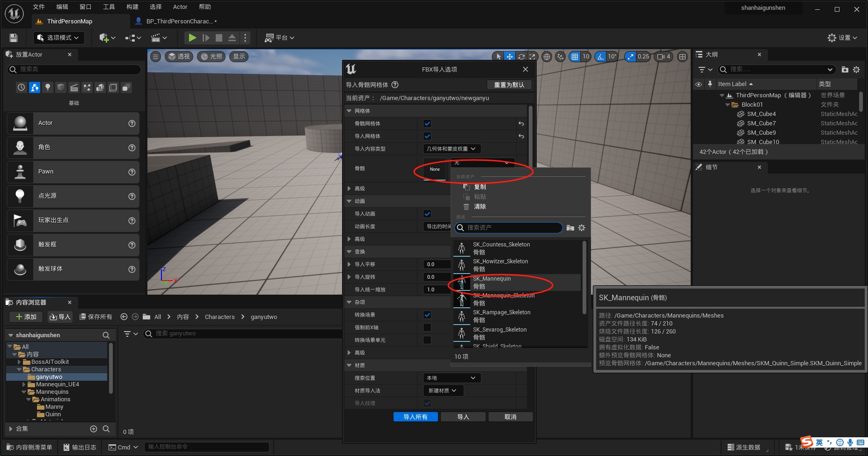Click 重置为默认 button

(x=509, y=85)
